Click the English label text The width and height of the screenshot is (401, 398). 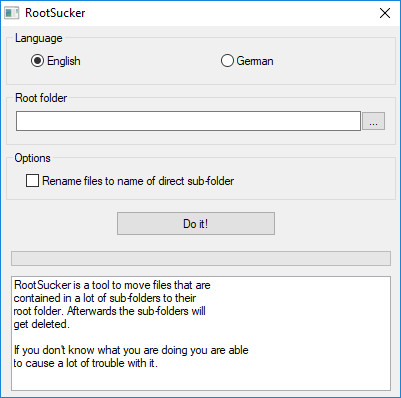coord(64,61)
